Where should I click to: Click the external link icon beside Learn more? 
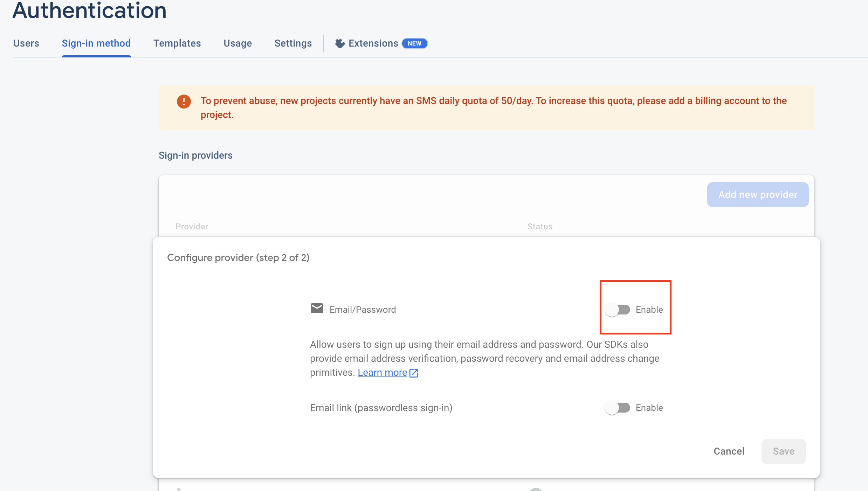(x=414, y=373)
